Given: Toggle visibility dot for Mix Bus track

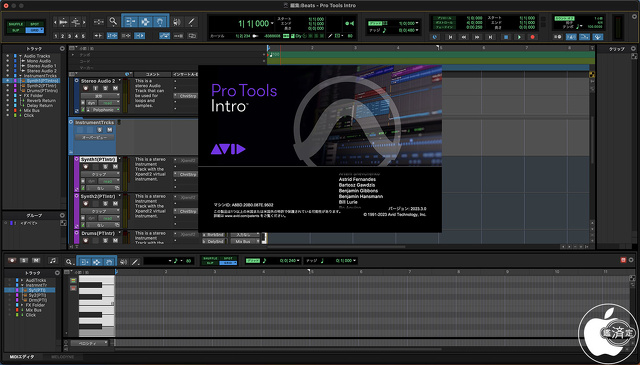Looking at the screenshot, I should (7, 110).
